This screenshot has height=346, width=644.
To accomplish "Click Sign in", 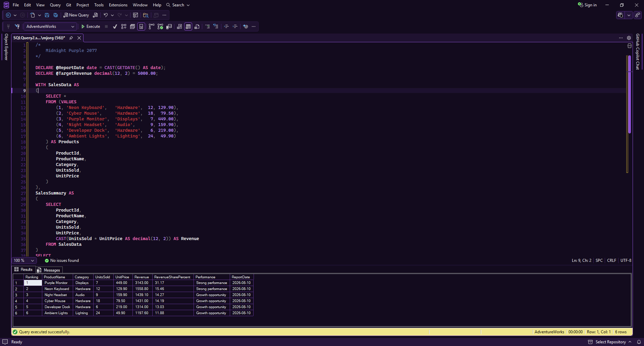I will (x=587, y=5).
